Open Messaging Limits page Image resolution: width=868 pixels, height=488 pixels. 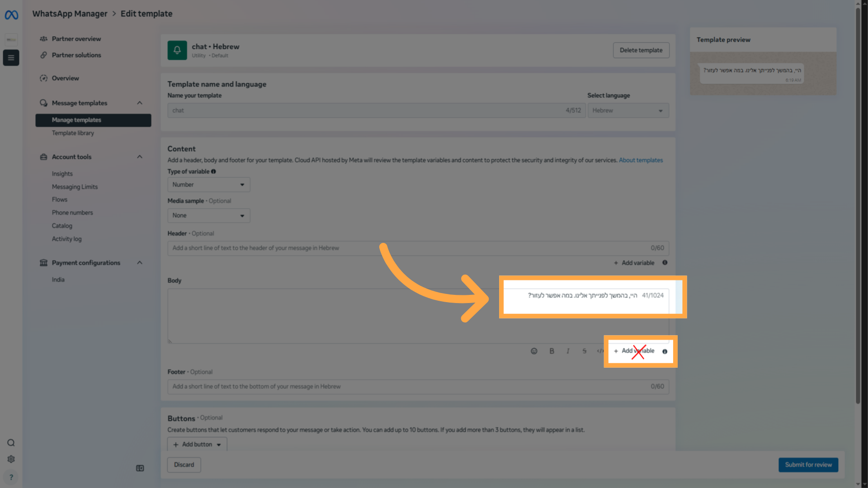(75, 187)
